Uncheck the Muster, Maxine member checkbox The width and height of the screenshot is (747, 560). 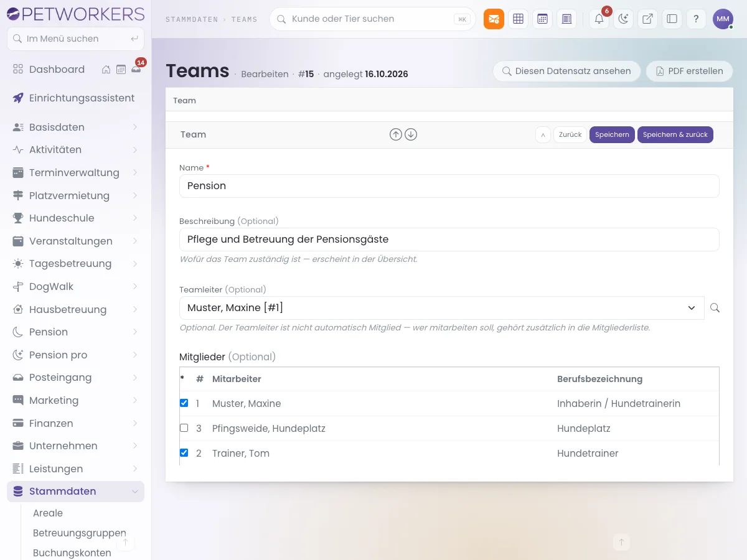tap(184, 403)
